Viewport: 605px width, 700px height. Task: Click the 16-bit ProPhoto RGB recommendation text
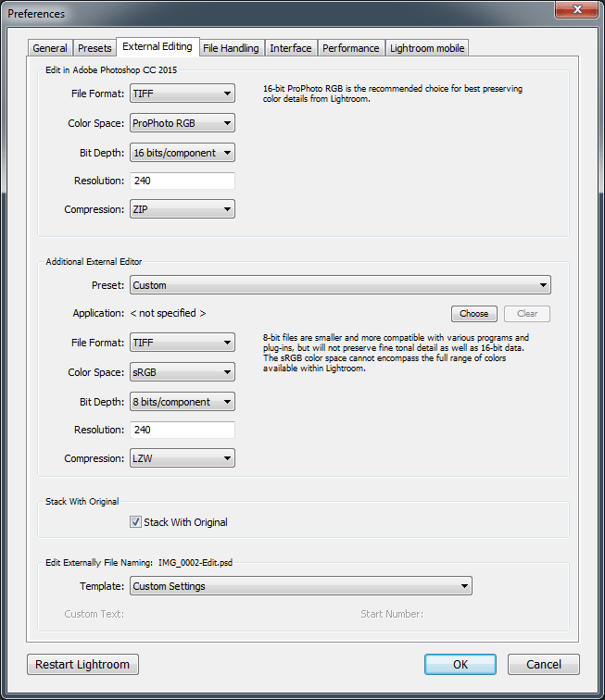pyautogui.click(x=392, y=94)
